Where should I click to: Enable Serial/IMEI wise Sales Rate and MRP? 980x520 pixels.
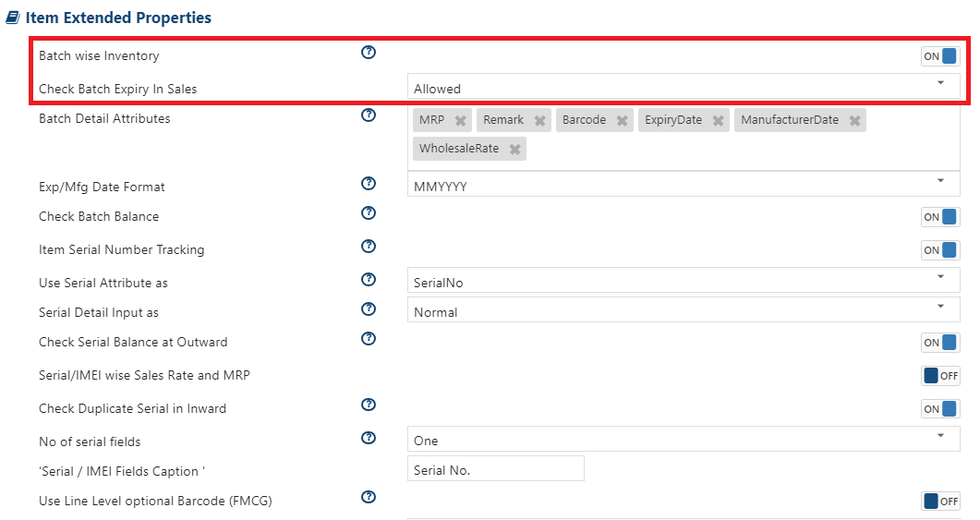940,376
